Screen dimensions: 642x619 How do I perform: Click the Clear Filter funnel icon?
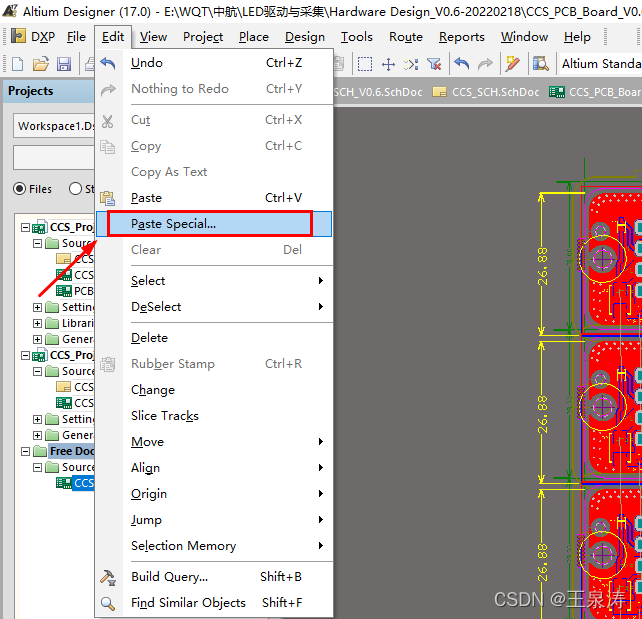click(434, 64)
